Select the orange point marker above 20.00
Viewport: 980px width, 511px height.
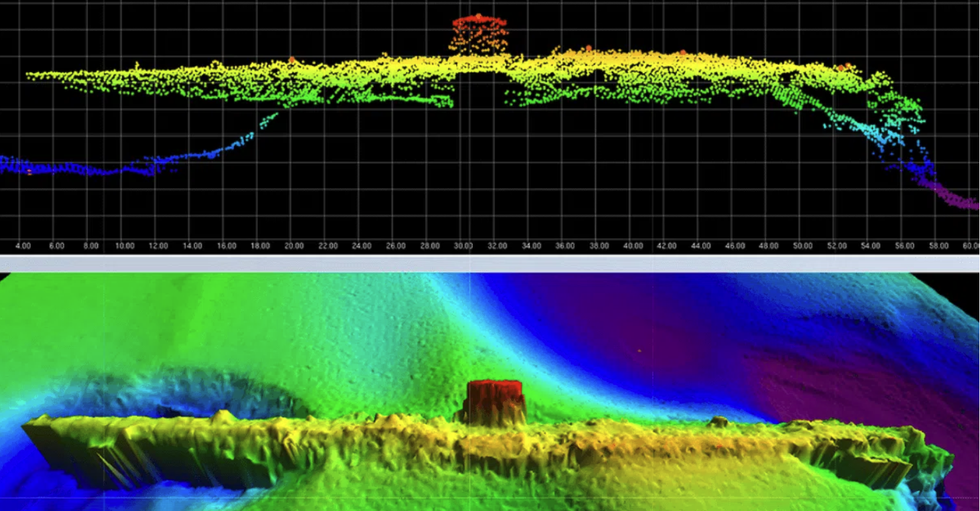pos(291,60)
